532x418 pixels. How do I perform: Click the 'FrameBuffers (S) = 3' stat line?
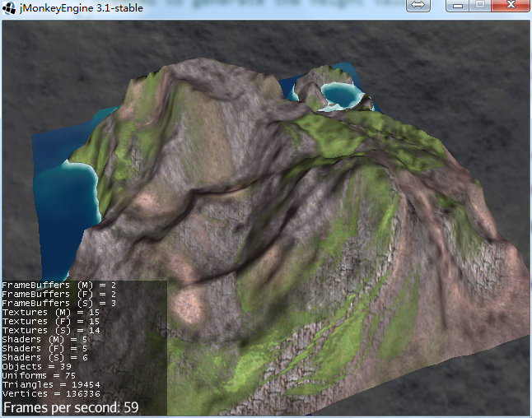pyautogui.click(x=59, y=303)
